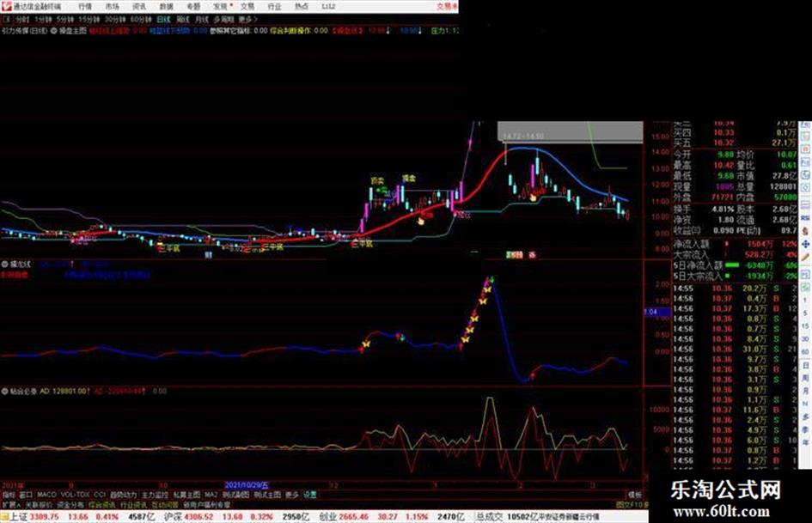Expand 更多 in indicator tab row

pos(292,495)
